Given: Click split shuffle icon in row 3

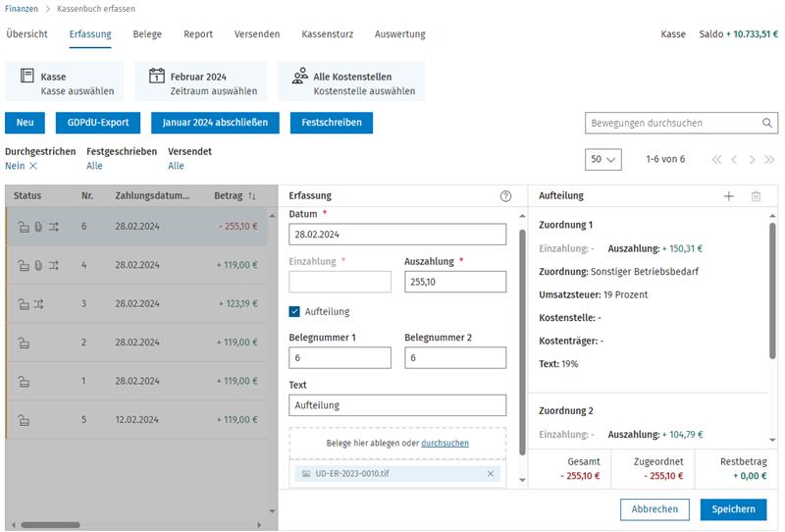Looking at the screenshot, I should click(38, 304).
